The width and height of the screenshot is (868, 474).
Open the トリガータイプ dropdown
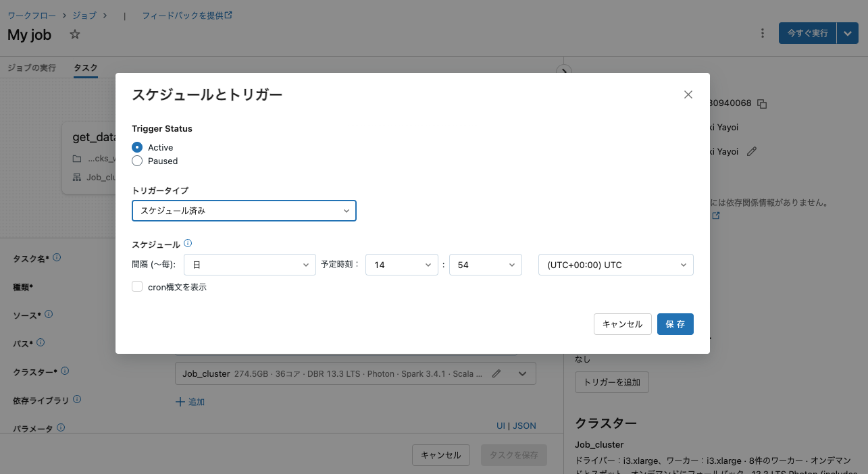[x=244, y=211]
